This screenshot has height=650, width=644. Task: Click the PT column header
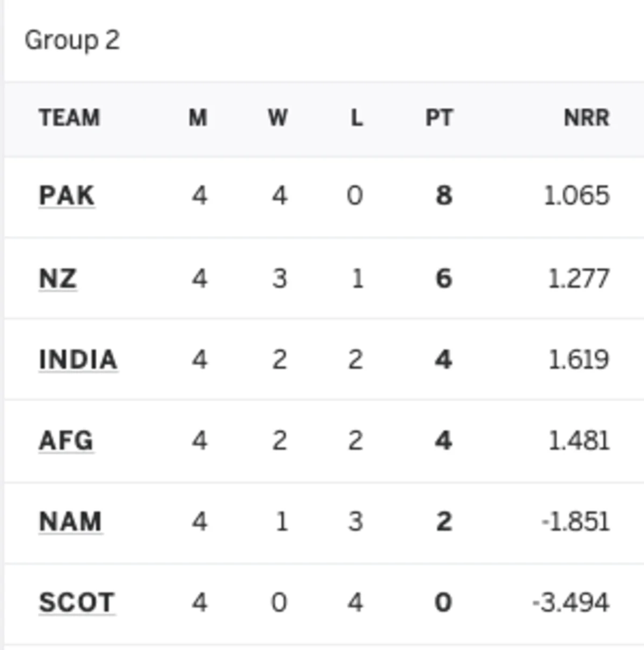[x=440, y=117]
